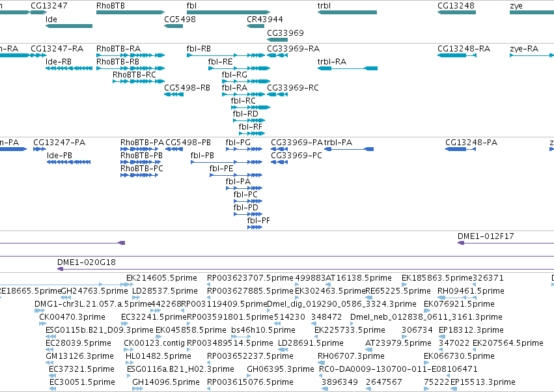Screen dimensions: 554x392
Task: Click protein CG33969-PA
Action: (297, 143)
